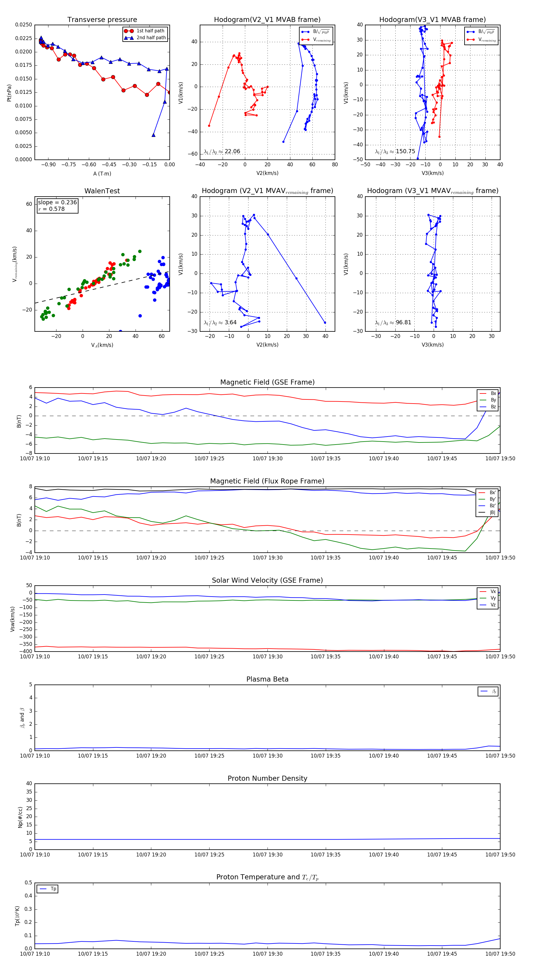Click 'Np(#/cc)' y-axis label
Image resolution: width=535 pixels, height=980 pixels.
coord(20,817)
